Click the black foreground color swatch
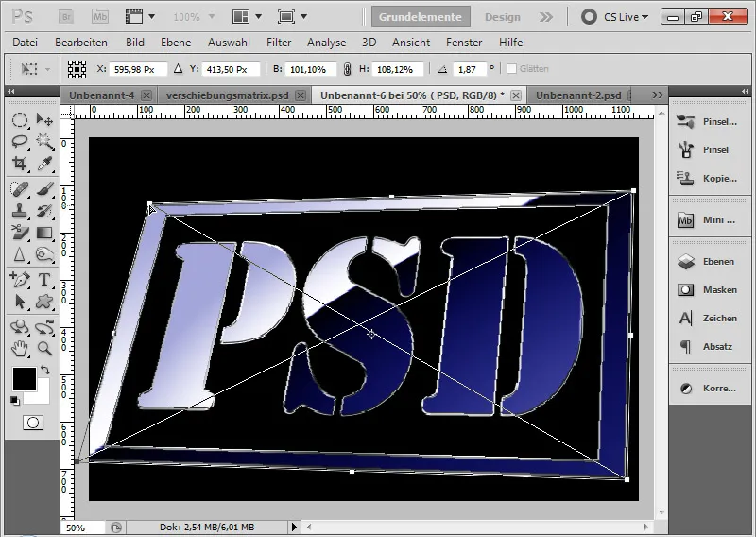The image size is (756, 537). click(x=24, y=378)
